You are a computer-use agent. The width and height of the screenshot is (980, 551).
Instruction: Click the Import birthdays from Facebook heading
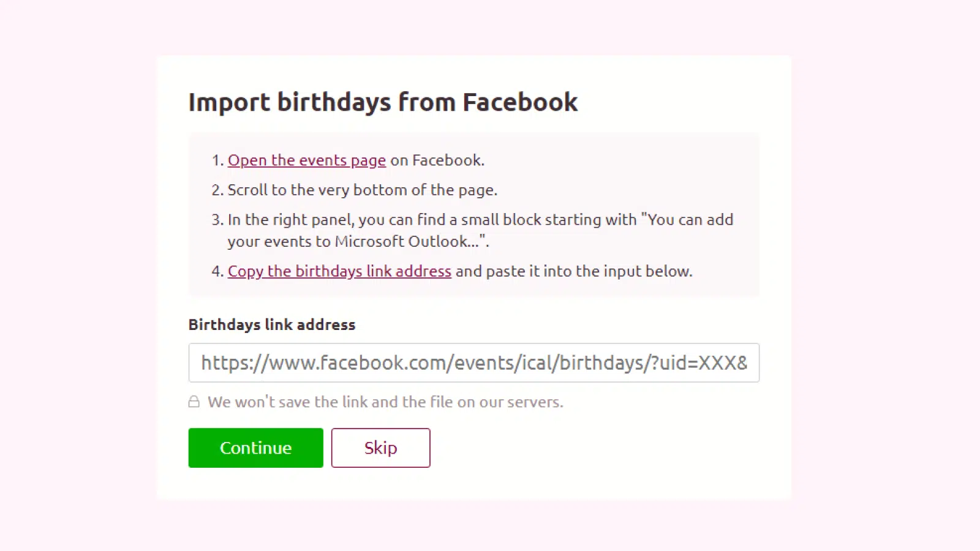click(383, 102)
